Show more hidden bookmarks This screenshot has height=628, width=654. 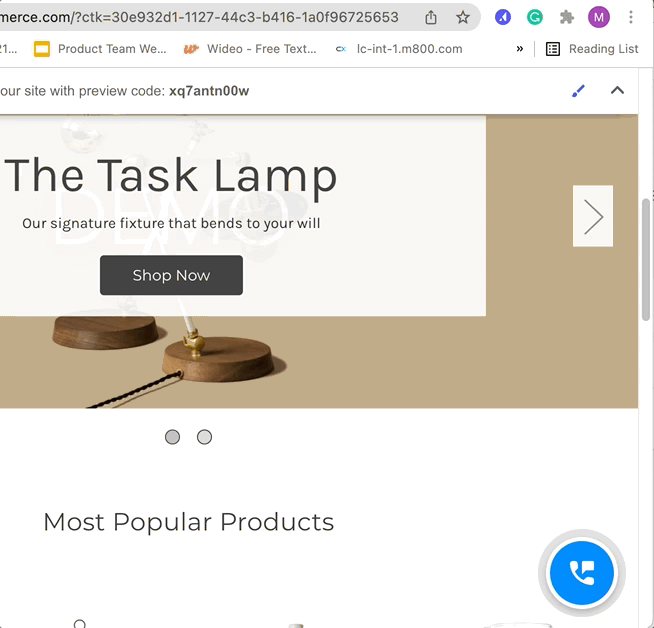point(520,49)
